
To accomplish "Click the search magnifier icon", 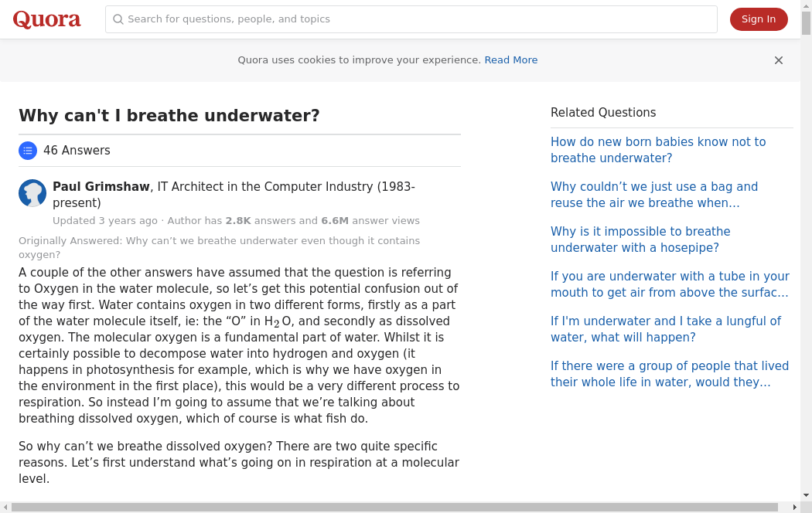I will point(118,19).
